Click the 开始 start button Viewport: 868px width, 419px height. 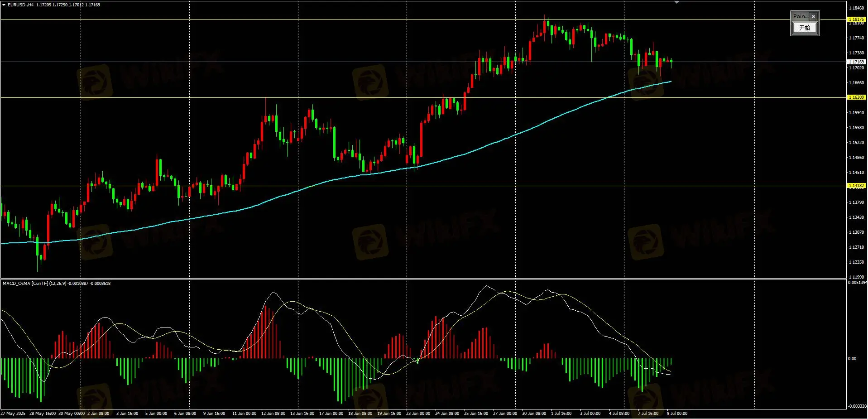[805, 28]
